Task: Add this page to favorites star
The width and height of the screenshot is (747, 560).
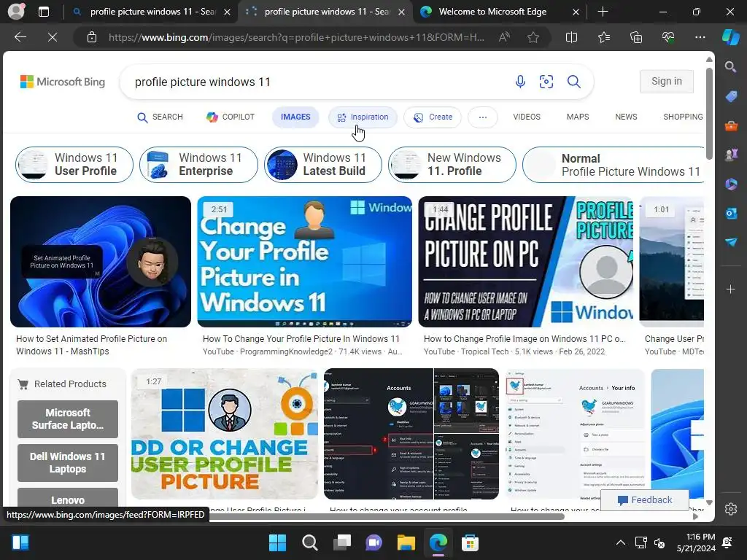Action: point(533,37)
